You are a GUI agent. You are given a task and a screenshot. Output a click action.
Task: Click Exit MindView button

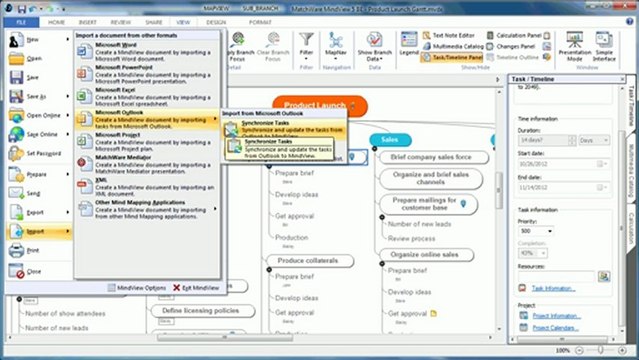click(x=196, y=287)
